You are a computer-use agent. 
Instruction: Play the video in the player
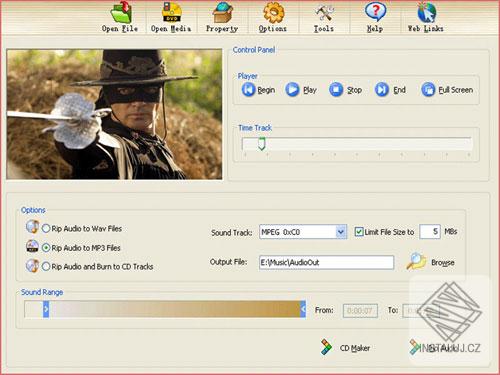pyautogui.click(x=292, y=90)
